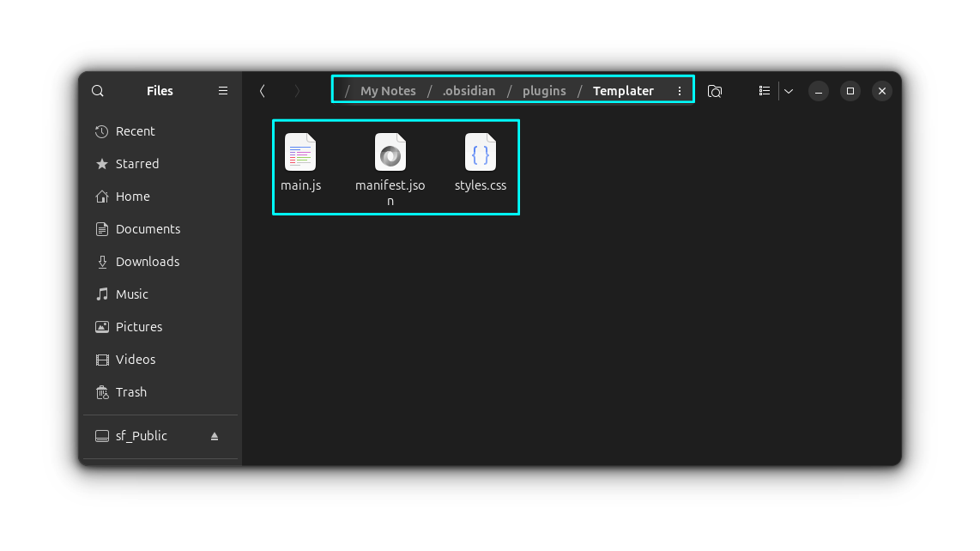Open the Home folder in sidebar
Image resolution: width=980 pixels, height=551 pixels.
pos(133,197)
